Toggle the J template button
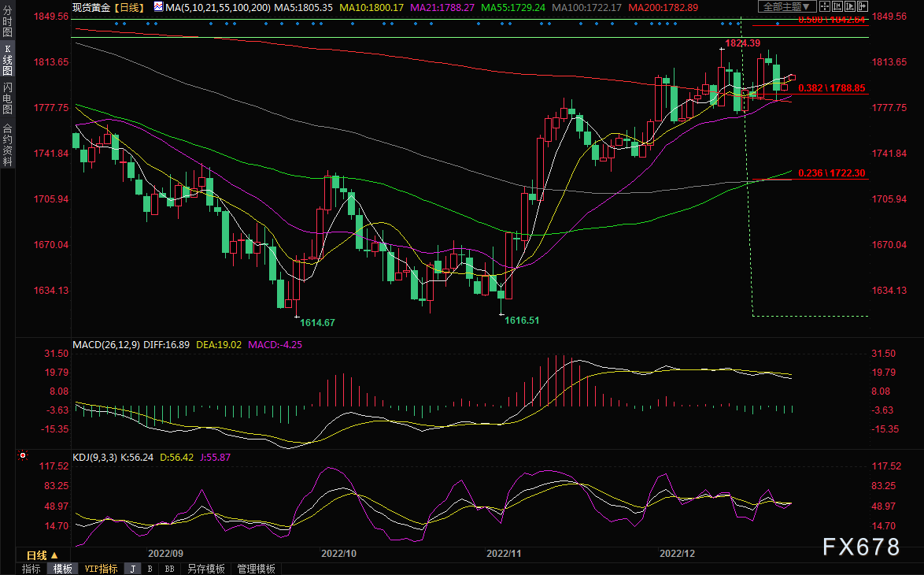The image size is (924, 575). [132, 569]
